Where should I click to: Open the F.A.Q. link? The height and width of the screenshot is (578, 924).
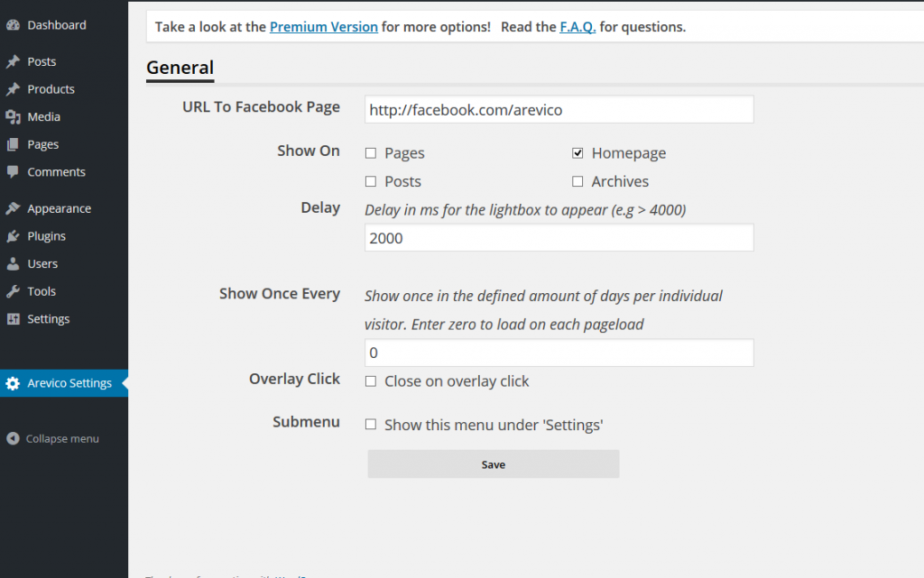(x=577, y=27)
